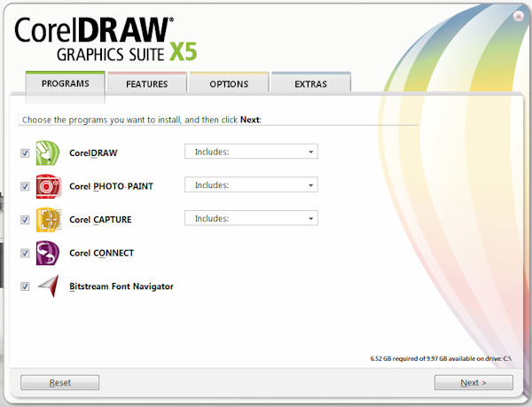
Task: Close the installer with the X button
Action: pyautogui.click(x=518, y=16)
